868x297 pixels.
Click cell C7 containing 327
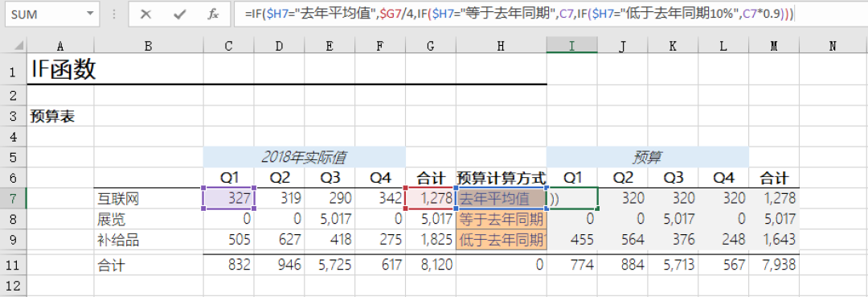click(x=228, y=198)
